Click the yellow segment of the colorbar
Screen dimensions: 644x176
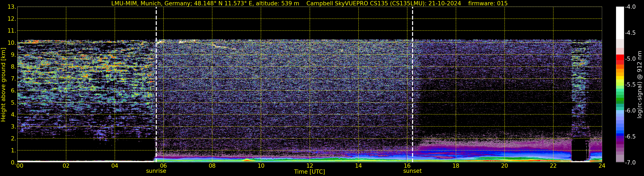tap(620, 78)
